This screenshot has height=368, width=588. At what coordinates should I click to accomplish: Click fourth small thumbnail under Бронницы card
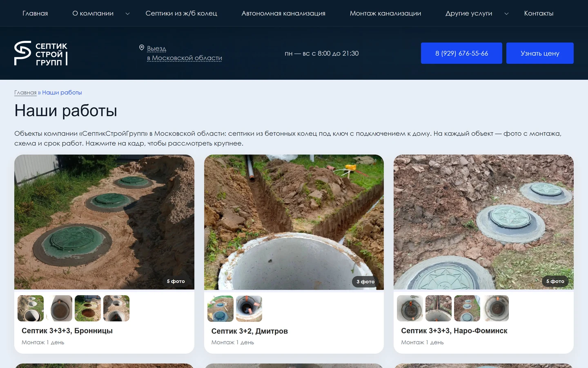pyautogui.click(x=116, y=308)
